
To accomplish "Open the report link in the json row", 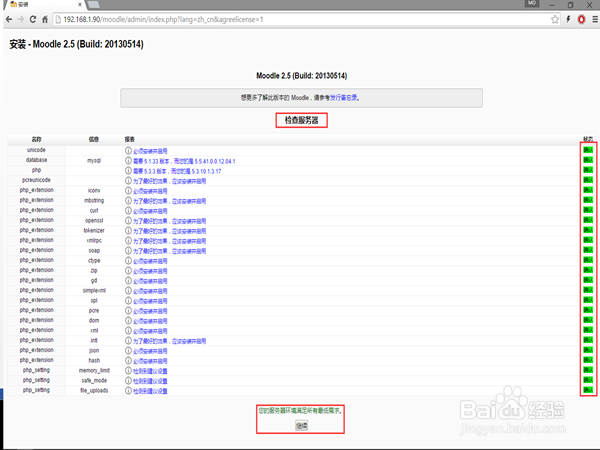I will coord(150,351).
